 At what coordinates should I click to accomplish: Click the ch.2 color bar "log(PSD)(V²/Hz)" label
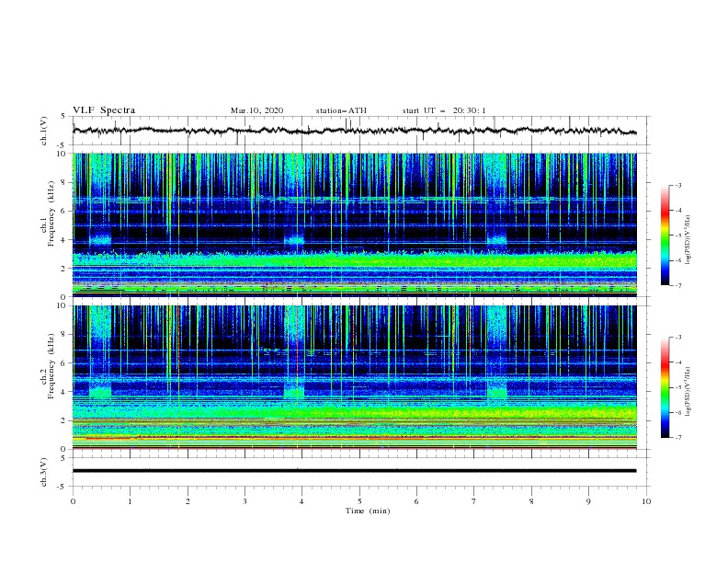688,392
